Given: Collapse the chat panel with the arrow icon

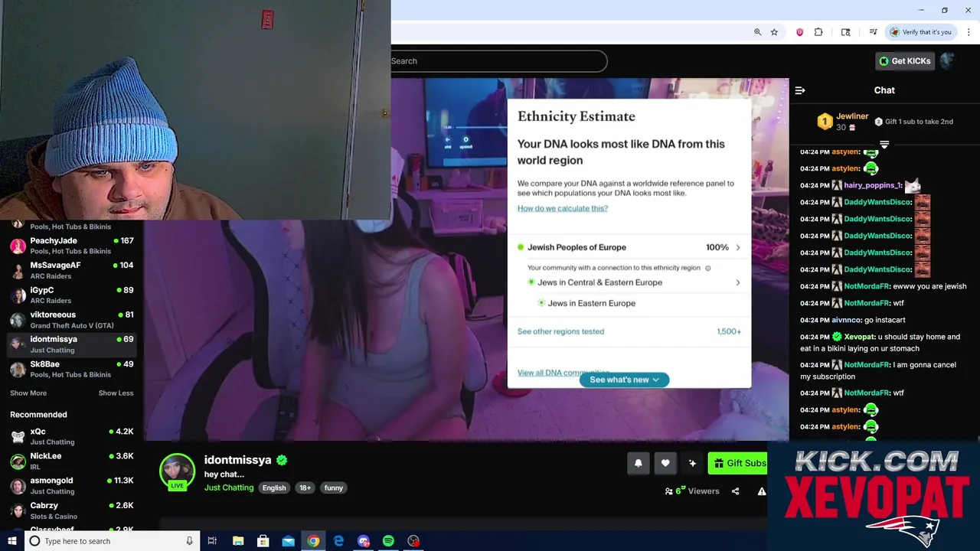Looking at the screenshot, I should point(800,90).
